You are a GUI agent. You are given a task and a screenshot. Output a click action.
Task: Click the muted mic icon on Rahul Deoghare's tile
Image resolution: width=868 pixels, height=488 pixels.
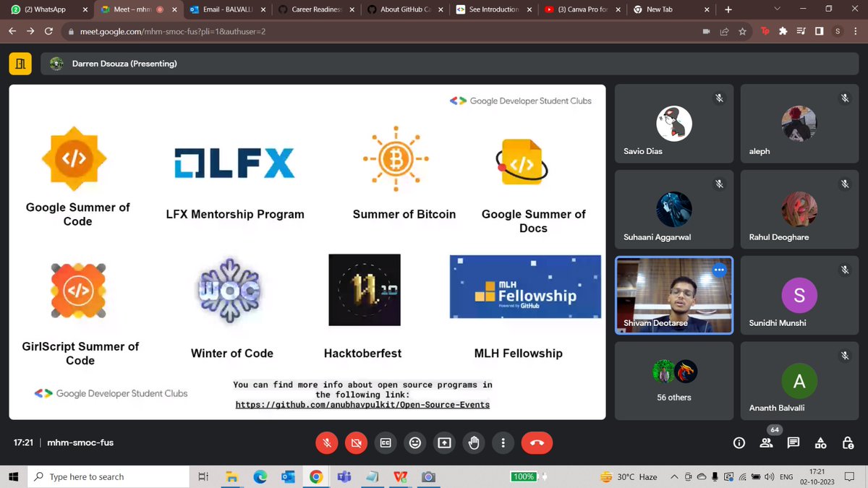pos(845,184)
